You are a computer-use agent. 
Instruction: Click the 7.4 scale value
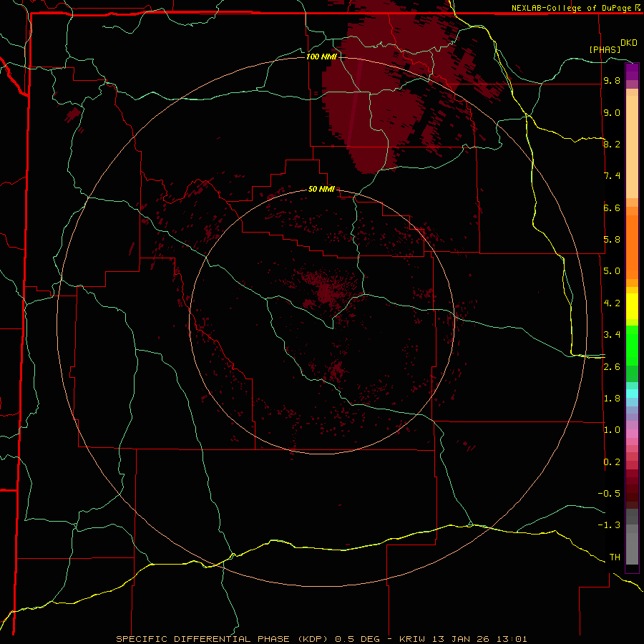[612, 176]
